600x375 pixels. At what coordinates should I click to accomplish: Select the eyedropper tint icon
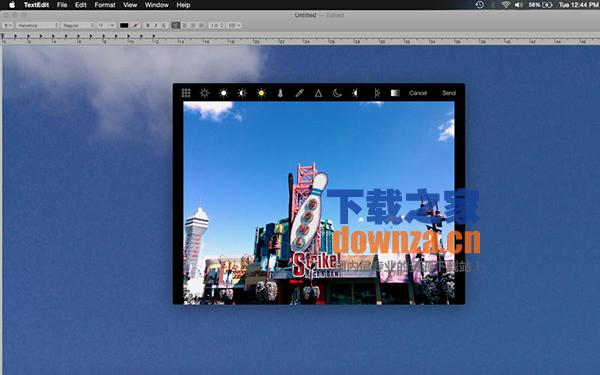(299, 93)
